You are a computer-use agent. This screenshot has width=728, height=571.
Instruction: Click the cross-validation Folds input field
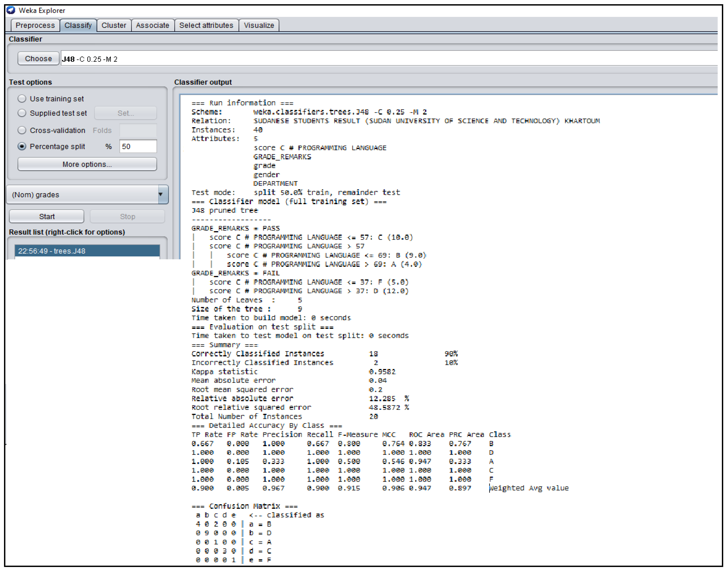pyautogui.click(x=138, y=130)
